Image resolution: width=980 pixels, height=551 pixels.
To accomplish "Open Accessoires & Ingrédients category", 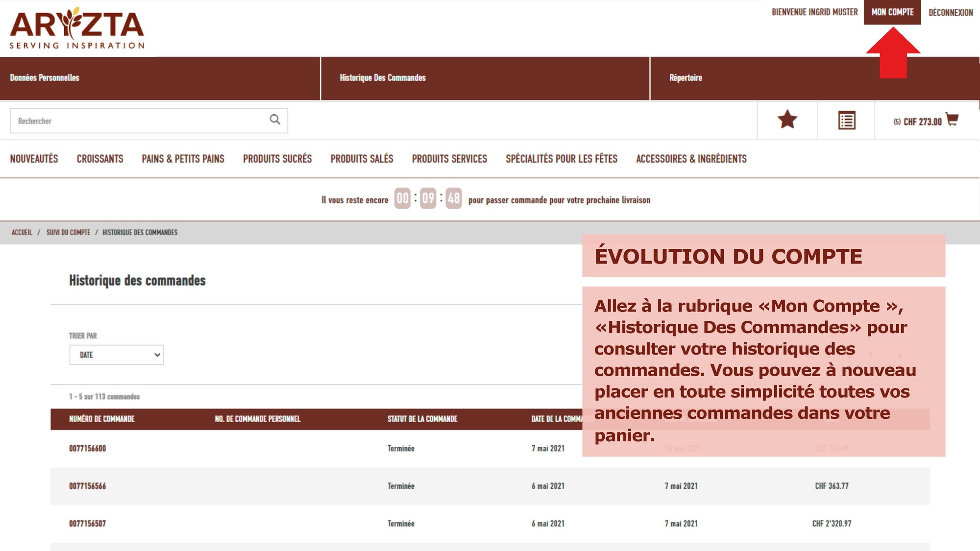I will [691, 159].
